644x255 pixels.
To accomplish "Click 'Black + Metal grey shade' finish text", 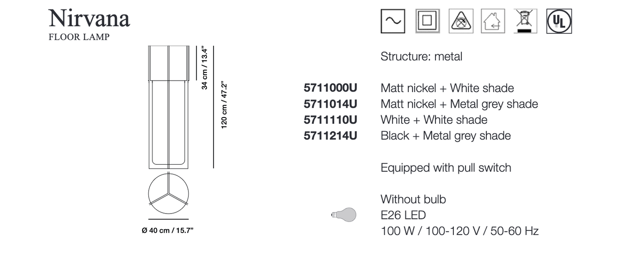I will click(446, 136).
